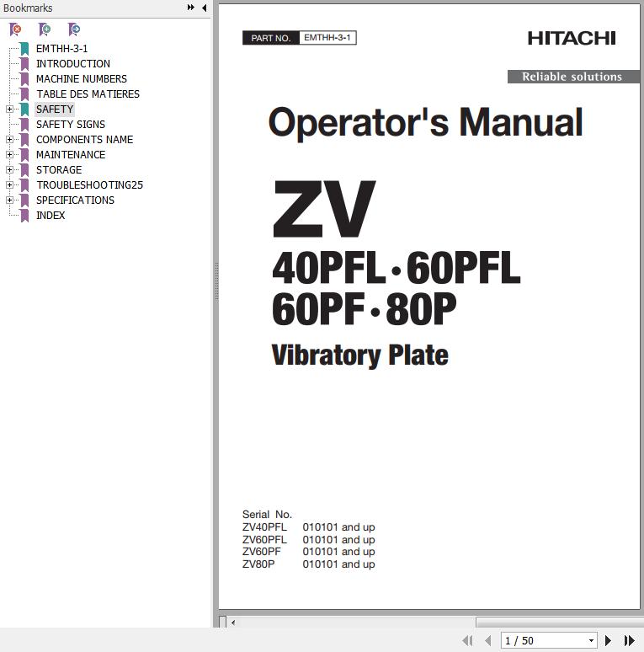The width and height of the screenshot is (644, 652).
Task: Click the '60PF·80P' model text
Action: 365,309
